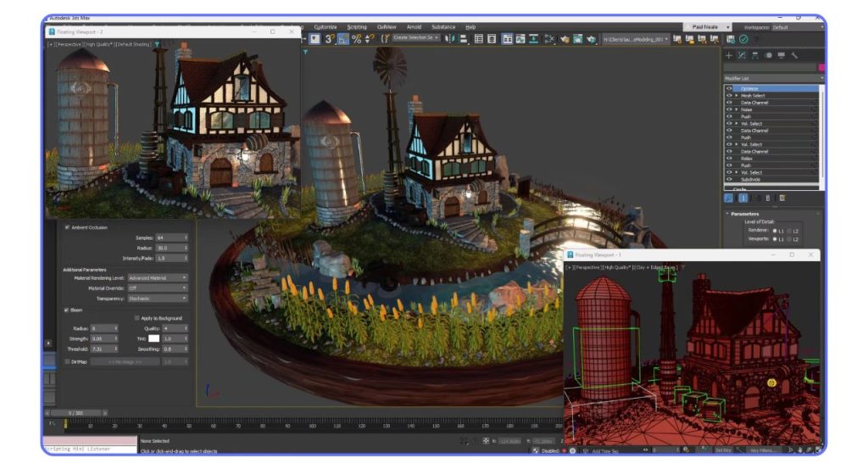Click the DirtMap No Image button
This screenshot has height=469, width=868.
point(125,361)
